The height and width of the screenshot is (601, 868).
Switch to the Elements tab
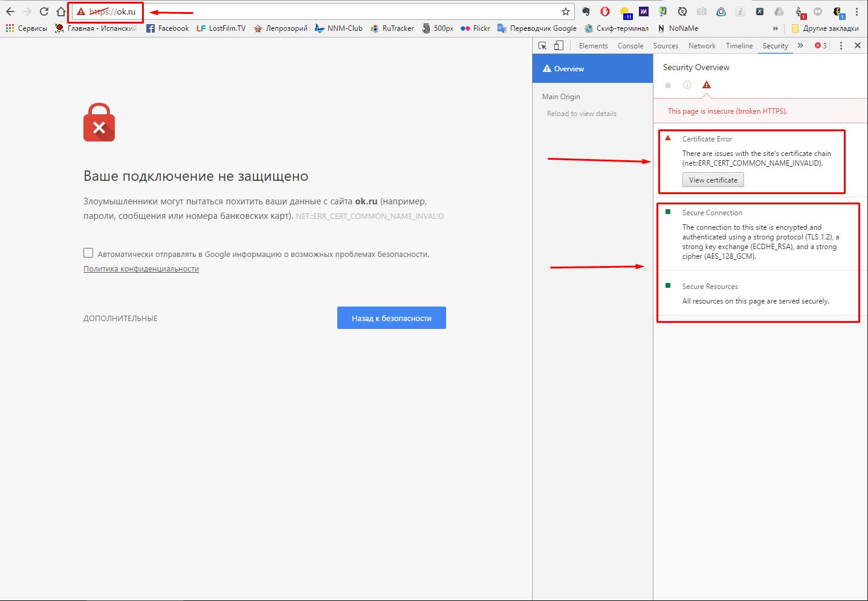594,46
